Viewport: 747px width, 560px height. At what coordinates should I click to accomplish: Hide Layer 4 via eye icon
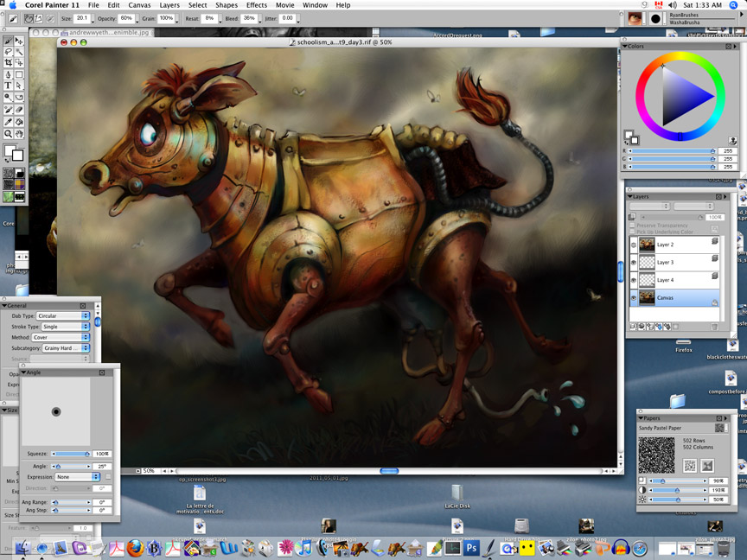[633, 280]
